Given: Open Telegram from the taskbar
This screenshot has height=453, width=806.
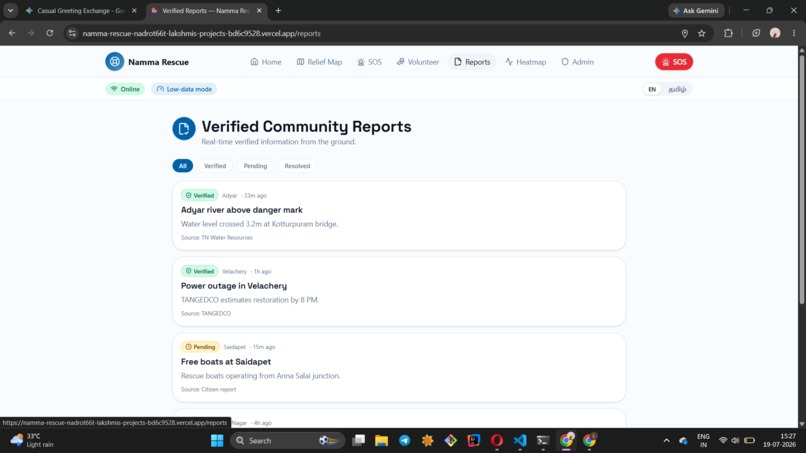Looking at the screenshot, I should (x=405, y=441).
